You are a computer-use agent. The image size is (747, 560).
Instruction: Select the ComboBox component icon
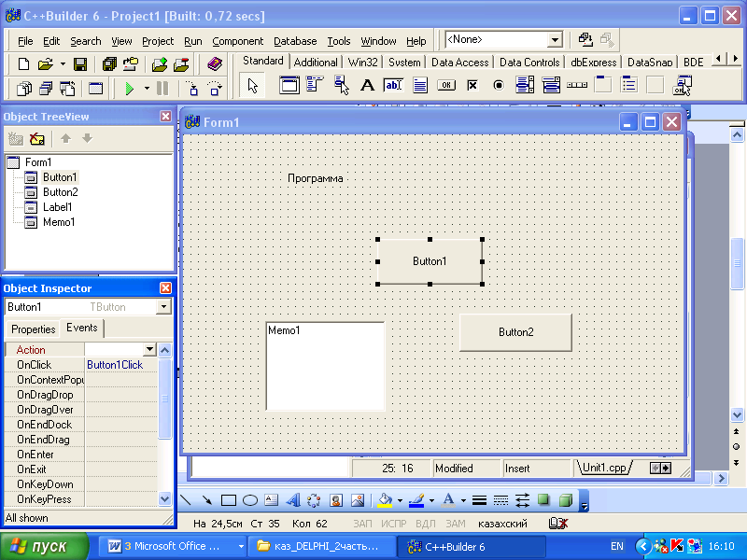pyautogui.click(x=551, y=85)
